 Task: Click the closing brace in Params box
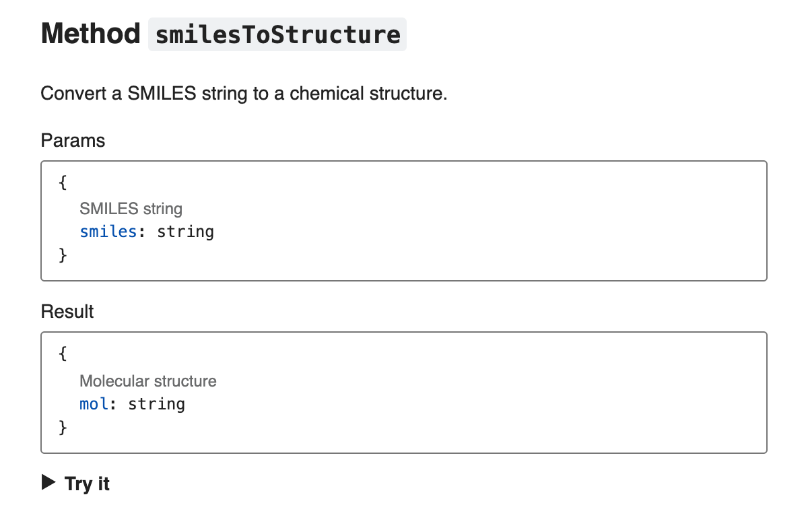(x=63, y=255)
